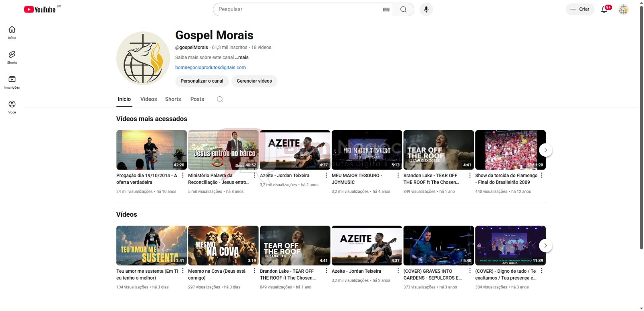The height and width of the screenshot is (311, 644).
Task: Click the scrollbar down arrow
Action: (642, 308)
